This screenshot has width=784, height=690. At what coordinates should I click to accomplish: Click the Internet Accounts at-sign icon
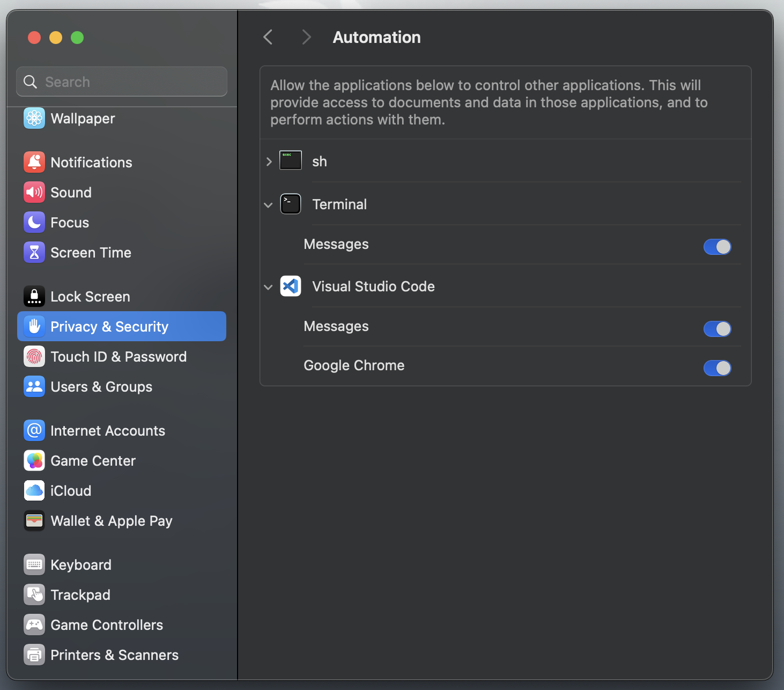(x=34, y=430)
